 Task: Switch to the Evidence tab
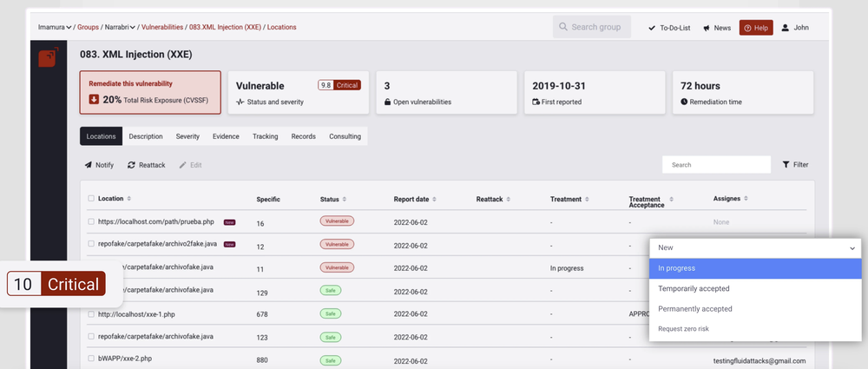[226, 136]
